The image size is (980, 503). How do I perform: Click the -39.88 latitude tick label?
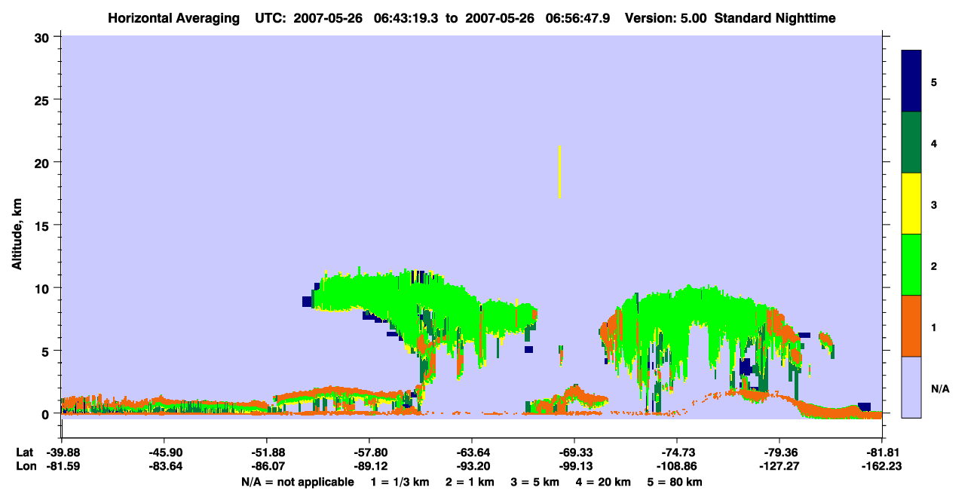62,452
